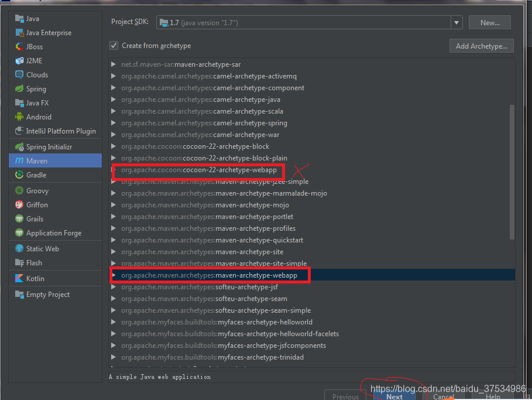This screenshot has height=400, width=532.
Task: Expand maven-archetype-webapp arrow
Action: 114,275
